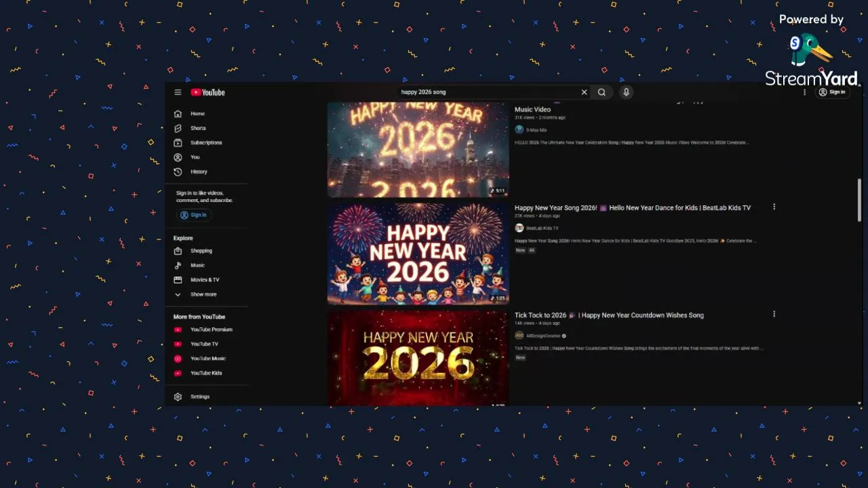
Task: Click the Subscriptions icon
Action: (178, 143)
